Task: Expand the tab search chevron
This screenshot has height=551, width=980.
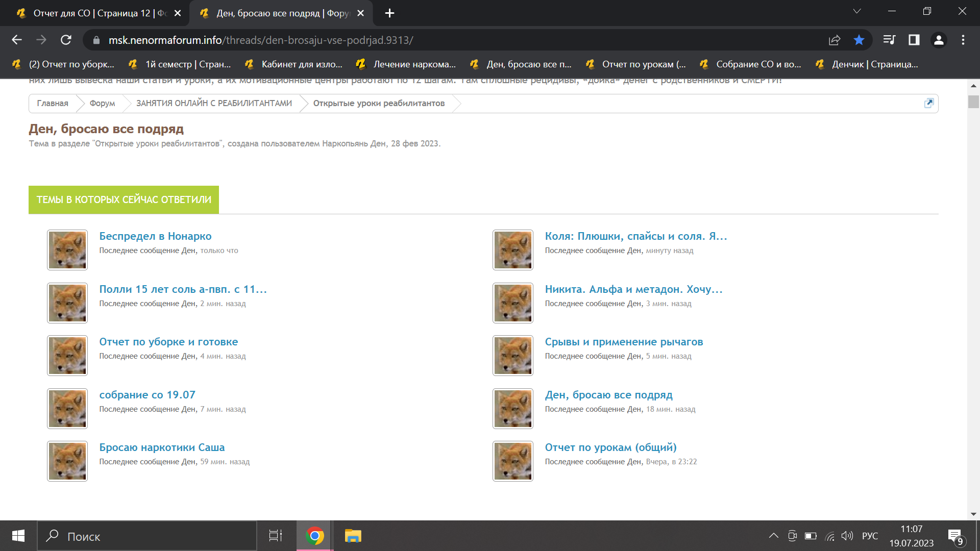Action: pyautogui.click(x=857, y=11)
